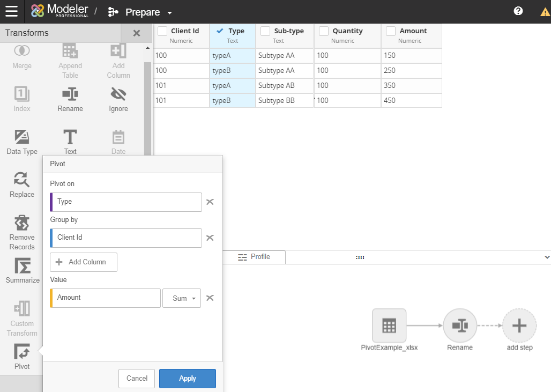Click Add Column in Group by
The image size is (551, 392).
point(84,262)
